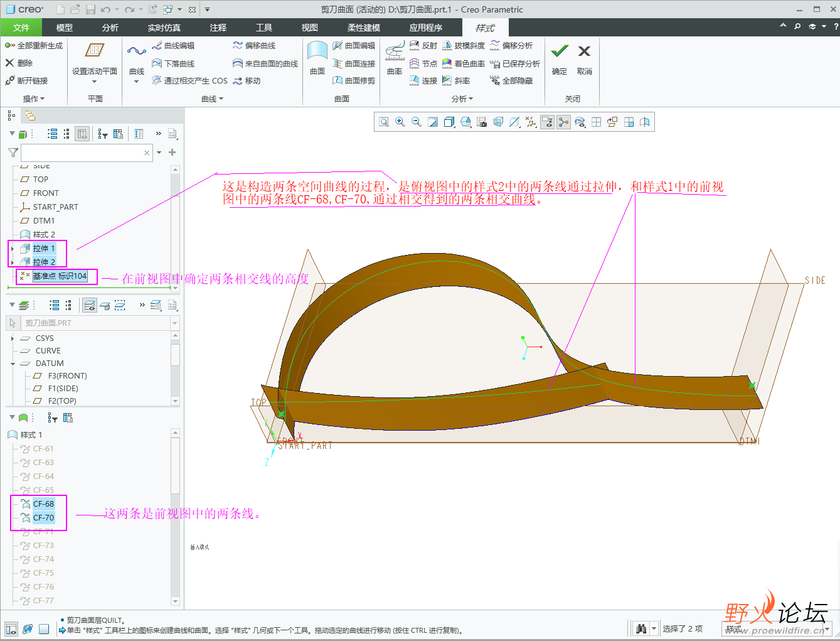Select 下落曲线 drop curve tool

pos(173,63)
